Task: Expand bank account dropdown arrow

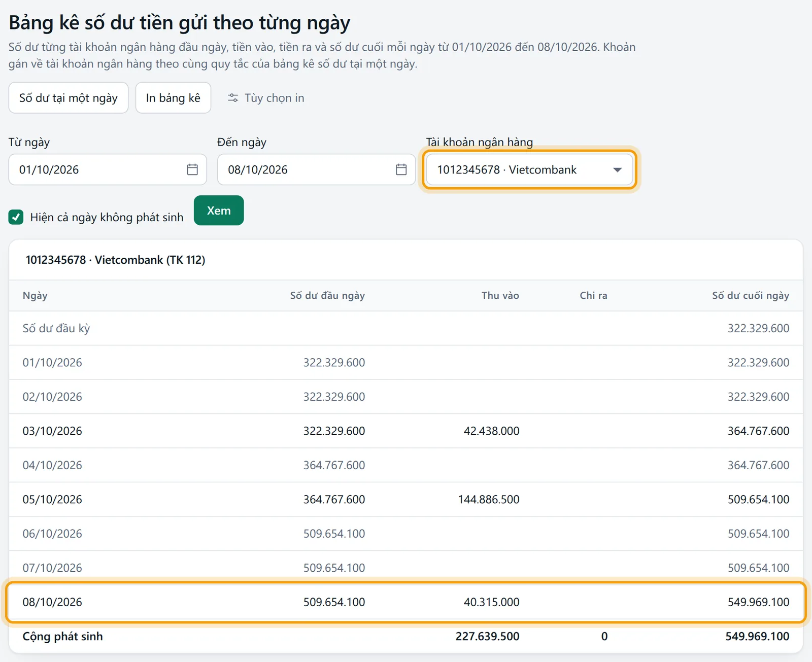Action: [x=617, y=169]
